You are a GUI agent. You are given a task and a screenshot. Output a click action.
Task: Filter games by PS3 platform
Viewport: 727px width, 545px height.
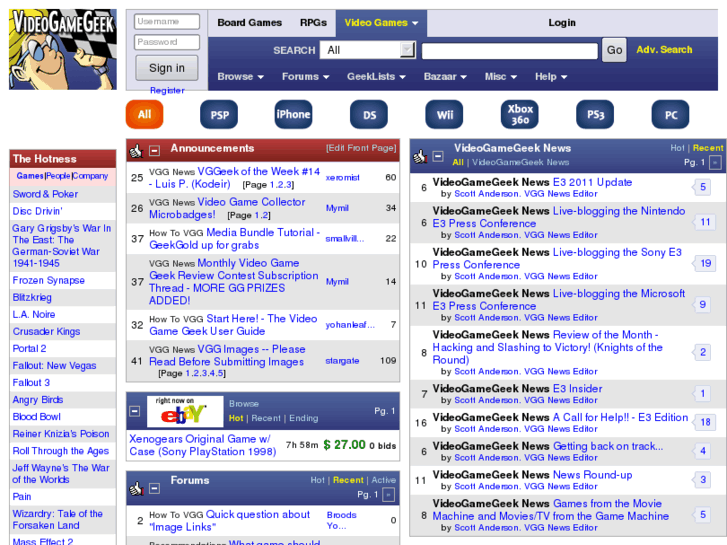[595, 115]
